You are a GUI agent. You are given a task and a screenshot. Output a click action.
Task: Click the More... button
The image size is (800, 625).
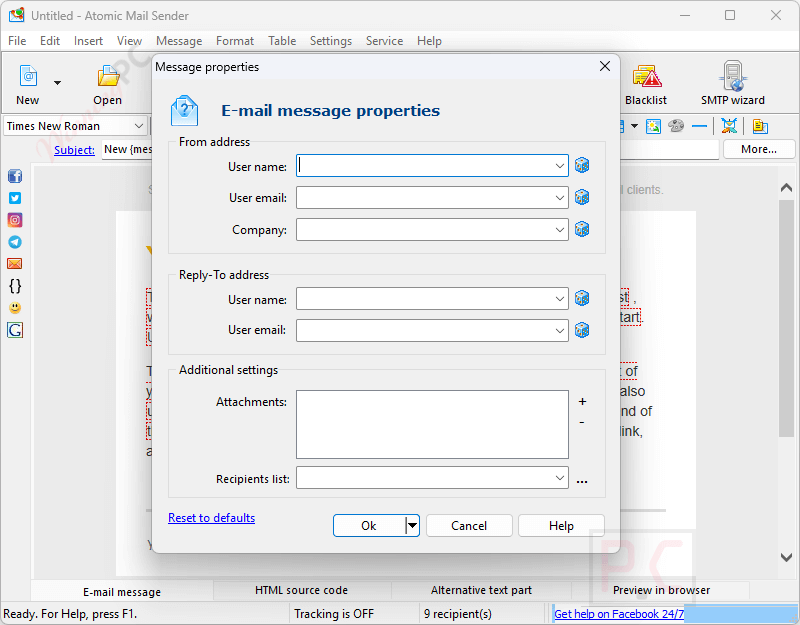[x=759, y=149]
